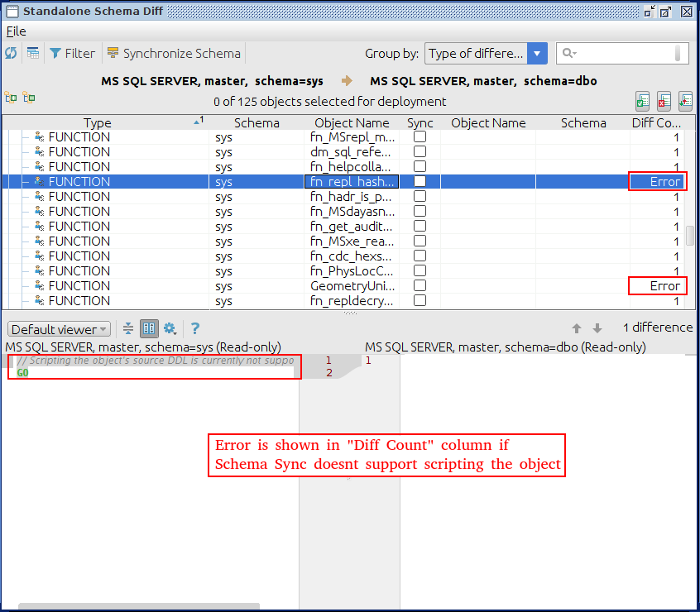
Task: Click the invert selection icon with arrows
Action: 685,101
